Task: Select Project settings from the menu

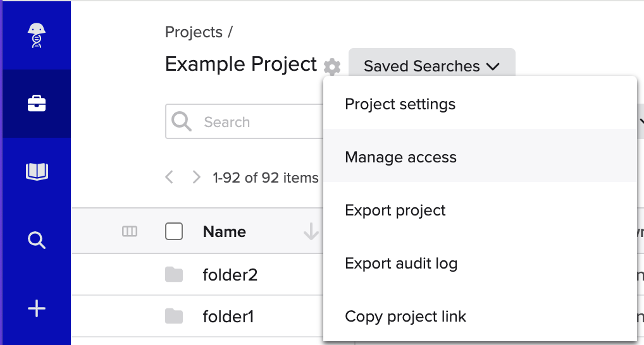Action: (x=400, y=104)
